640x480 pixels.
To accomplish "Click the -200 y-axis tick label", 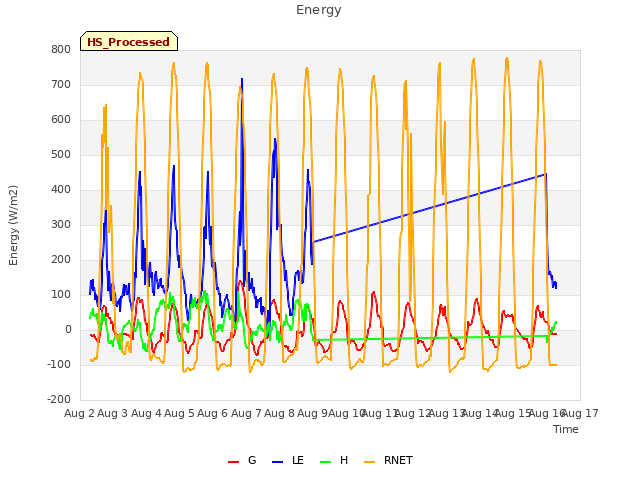I will point(59,400).
